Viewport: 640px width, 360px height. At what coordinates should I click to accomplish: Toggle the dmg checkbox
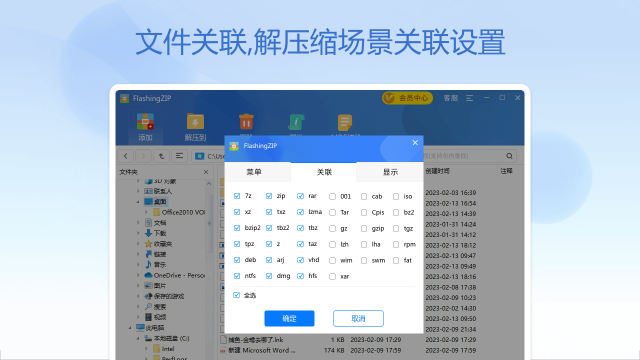click(269, 276)
